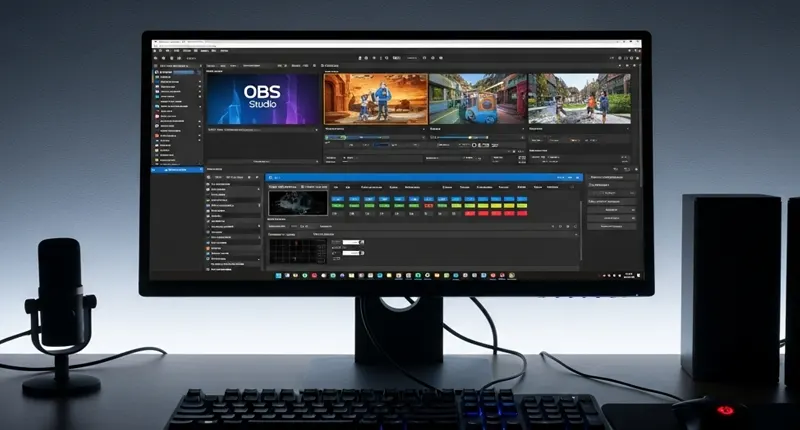Select the OBS Studio preview thumbnail
Image resolution: width=800 pixels, height=430 pixels.
click(x=263, y=99)
